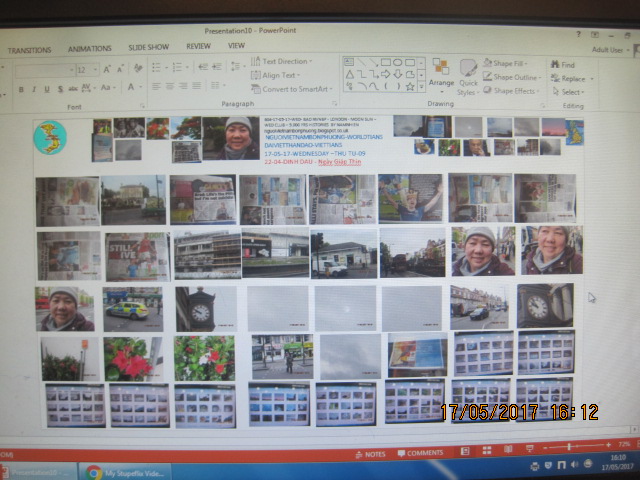This screenshot has width=640, height=480.
Task: Select the Isosceles Triangle shape
Action: pos(350,74)
